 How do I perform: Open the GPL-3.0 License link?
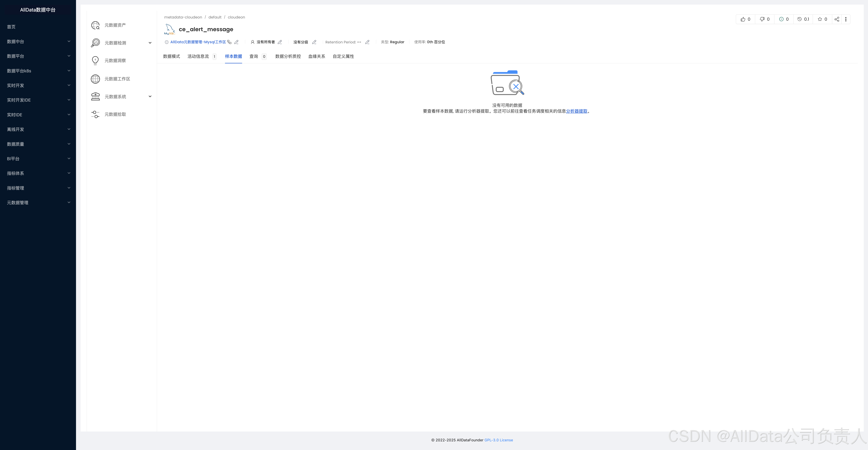click(x=498, y=440)
